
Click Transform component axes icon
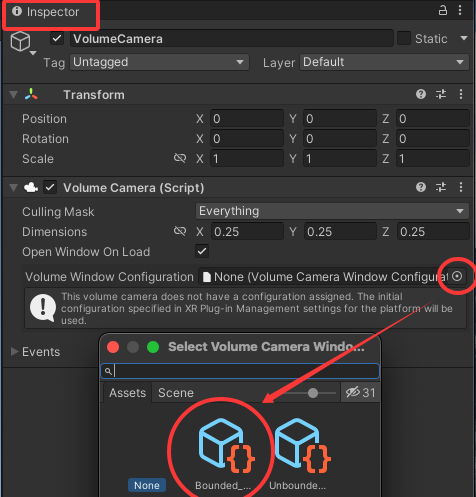[x=31, y=94]
